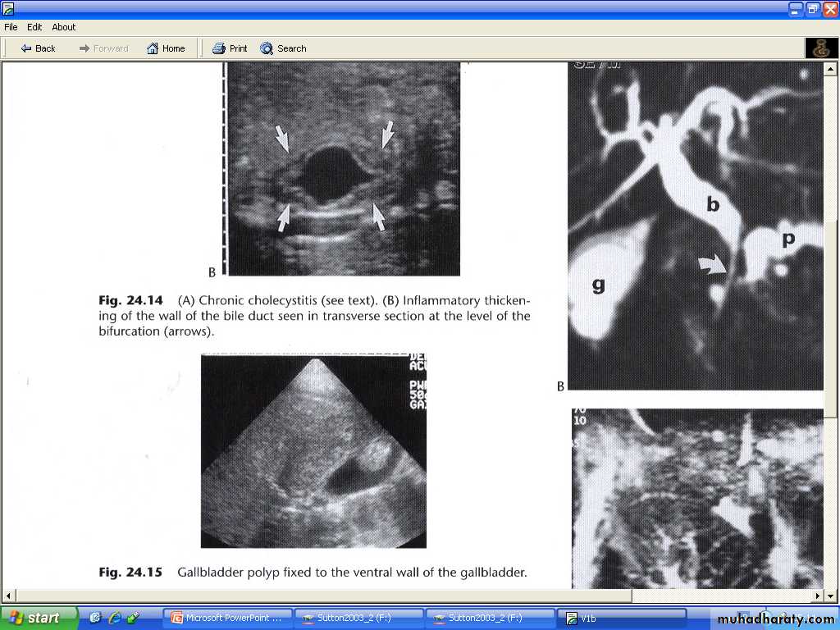Launch Internet Explorer from quick launch

pos(115,618)
